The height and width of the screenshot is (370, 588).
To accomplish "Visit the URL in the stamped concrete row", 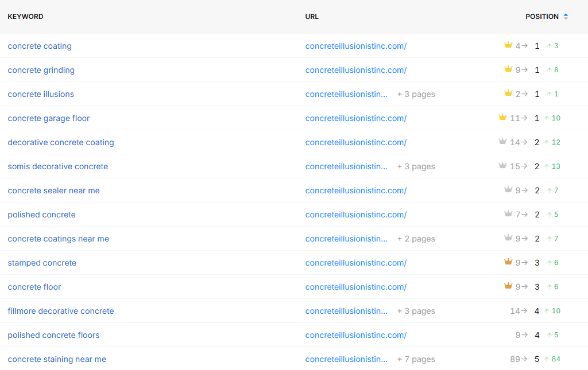I will 356,263.
